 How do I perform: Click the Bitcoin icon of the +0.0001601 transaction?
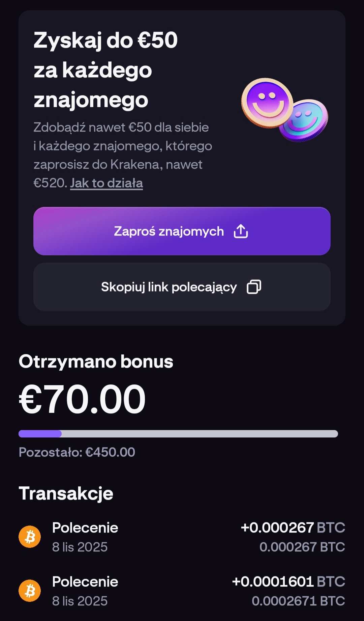point(30,591)
